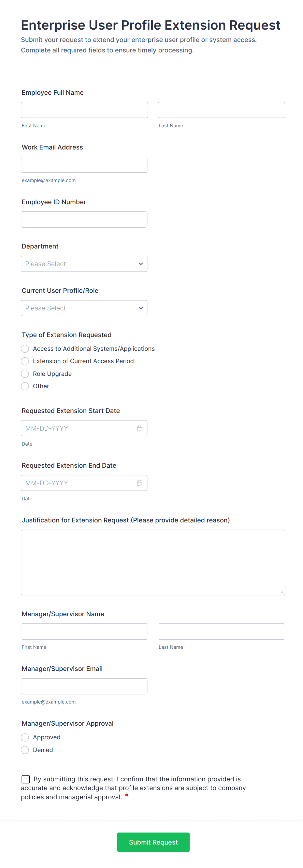Click the Submit Request button
303x868 pixels.
point(153,842)
